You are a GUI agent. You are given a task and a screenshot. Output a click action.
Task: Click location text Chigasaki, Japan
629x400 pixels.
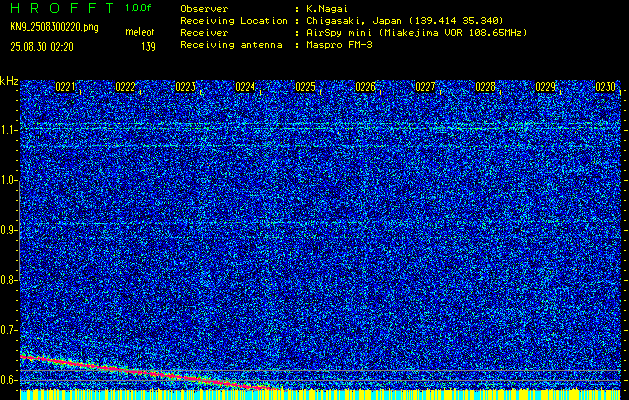pyautogui.click(x=353, y=21)
